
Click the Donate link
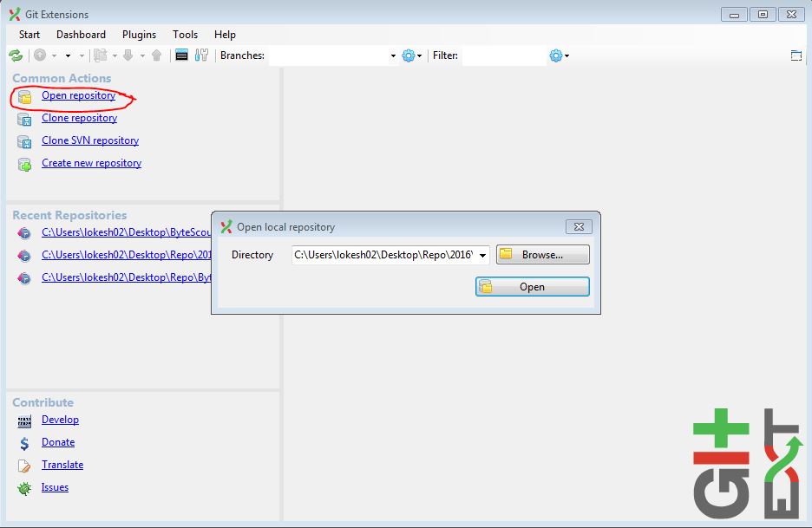(58, 442)
